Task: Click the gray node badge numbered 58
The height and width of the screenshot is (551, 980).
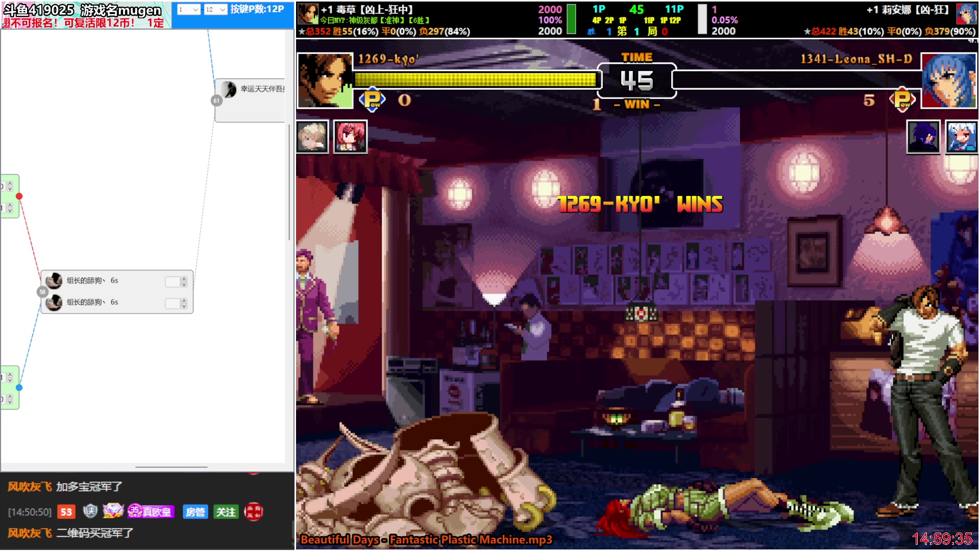Action: pos(42,292)
